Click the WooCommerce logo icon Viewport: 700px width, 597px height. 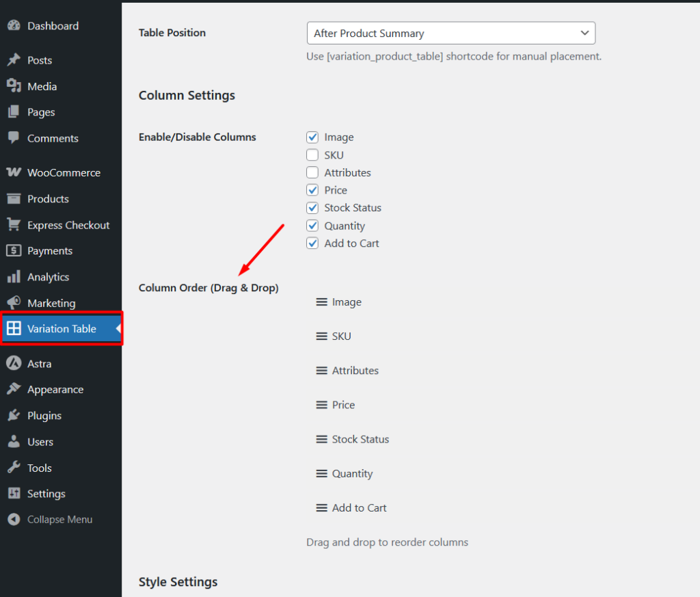coord(14,173)
